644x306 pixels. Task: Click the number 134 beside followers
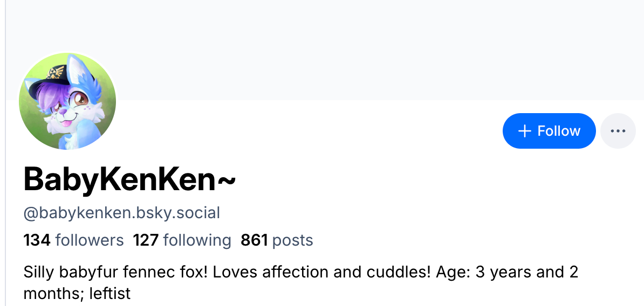[37, 240]
